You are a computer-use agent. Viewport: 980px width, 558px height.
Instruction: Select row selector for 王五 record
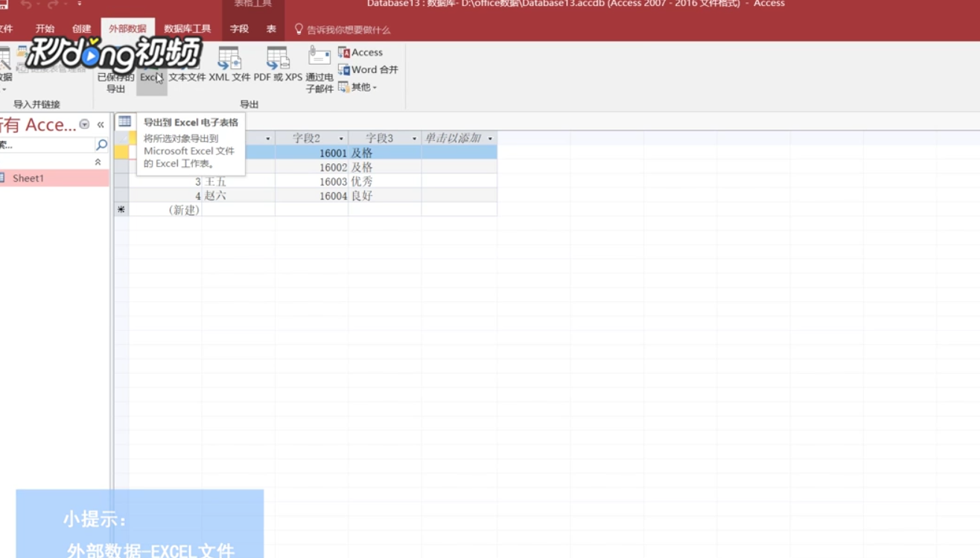click(x=121, y=182)
